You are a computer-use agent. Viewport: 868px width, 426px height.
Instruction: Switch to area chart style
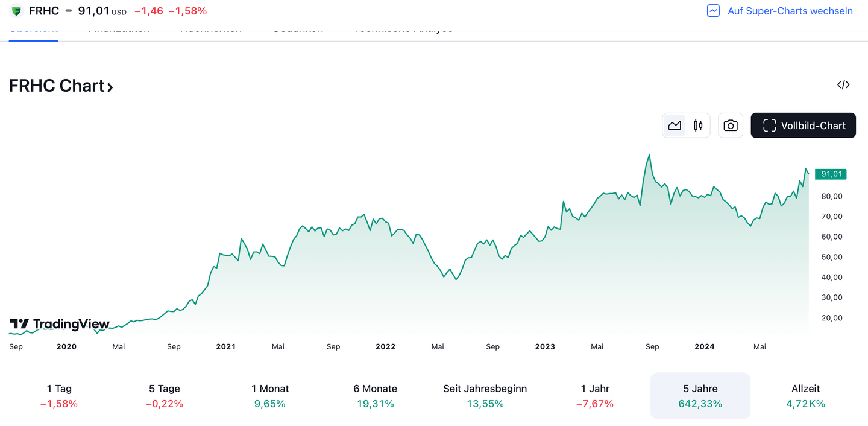[x=675, y=126]
